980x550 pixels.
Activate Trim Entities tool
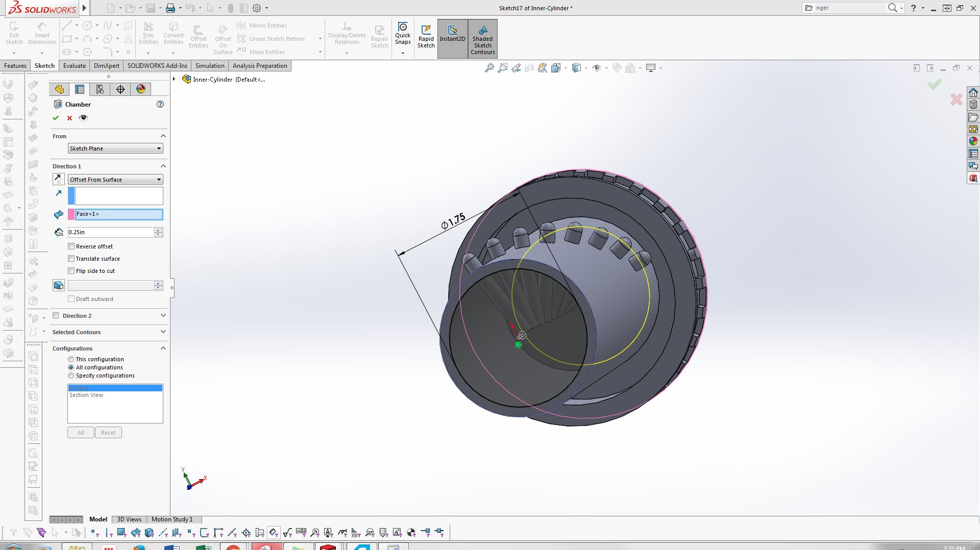tap(148, 34)
